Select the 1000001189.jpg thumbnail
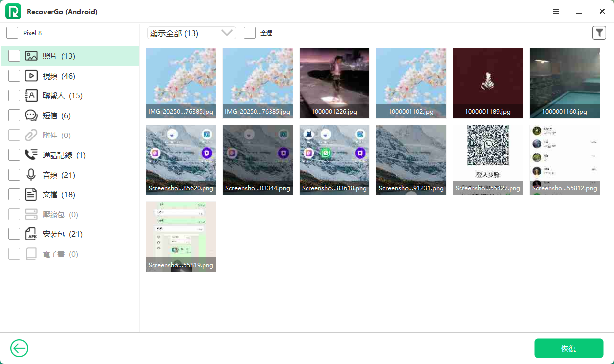Viewport: 614px width, 364px height. tap(488, 83)
